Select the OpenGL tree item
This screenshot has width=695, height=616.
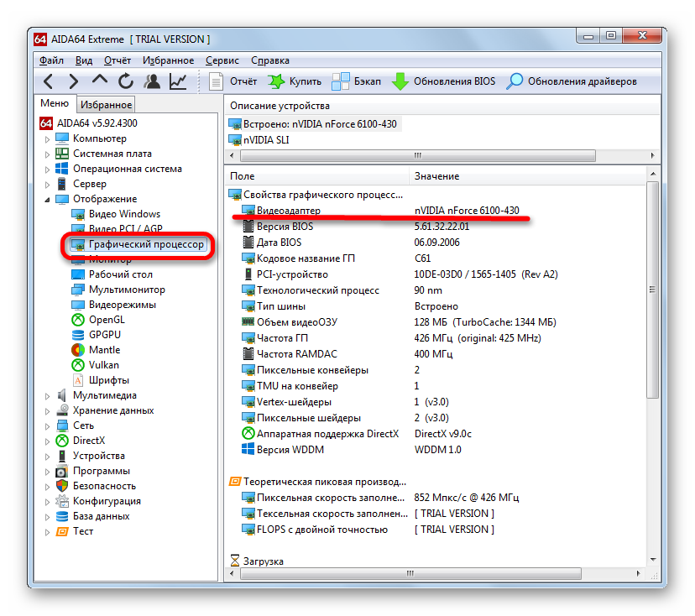(107, 320)
